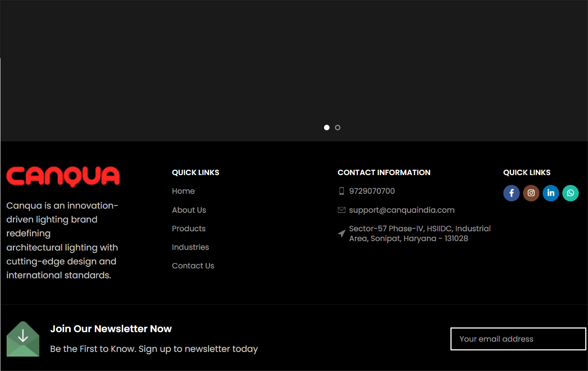The width and height of the screenshot is (588, 371).
Task: Click the phone number 9729070700
Action: pyautogui.click(x=372, y=191)
